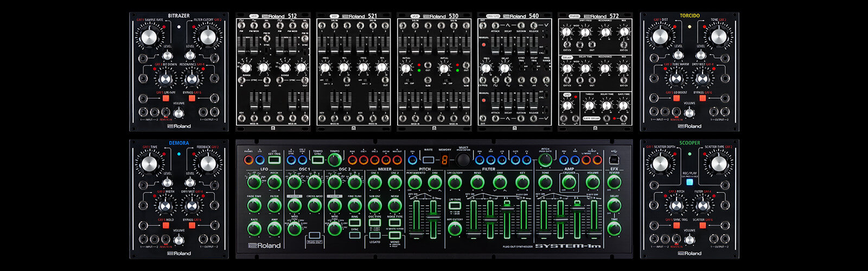
Task: Click the SYNC TRIG button on SCOOPER
Action: 676,225
